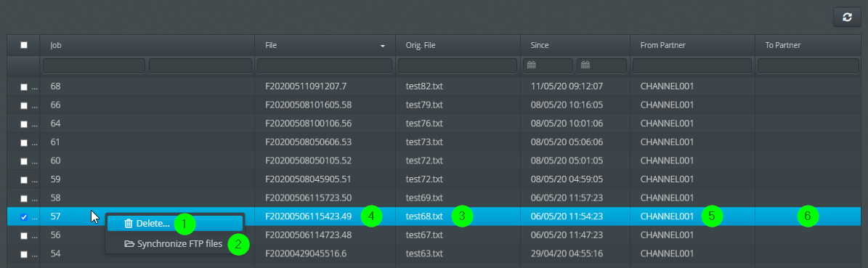Click original file test68.txt

424,216
